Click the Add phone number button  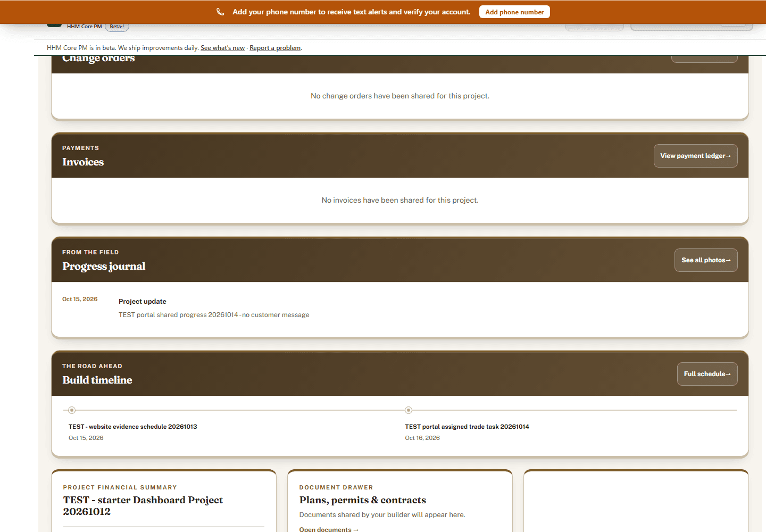tap(514, 12)
